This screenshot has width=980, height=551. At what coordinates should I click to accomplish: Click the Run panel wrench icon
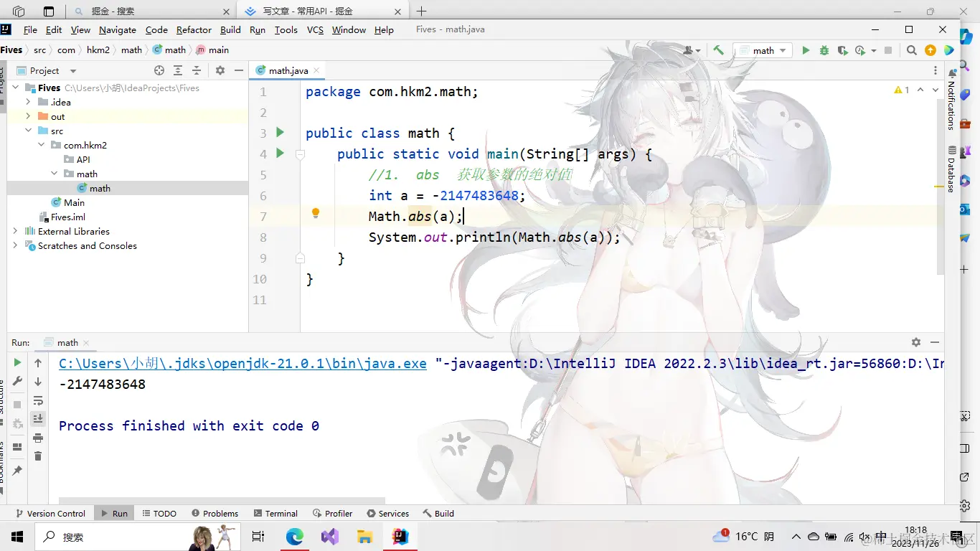[x=18, y=382]
